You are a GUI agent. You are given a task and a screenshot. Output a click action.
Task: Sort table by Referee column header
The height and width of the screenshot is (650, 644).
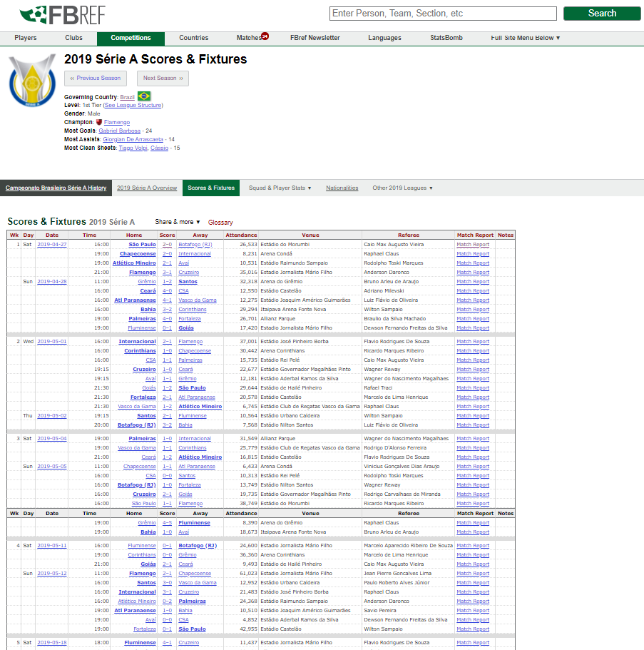(x=409, y=235)
